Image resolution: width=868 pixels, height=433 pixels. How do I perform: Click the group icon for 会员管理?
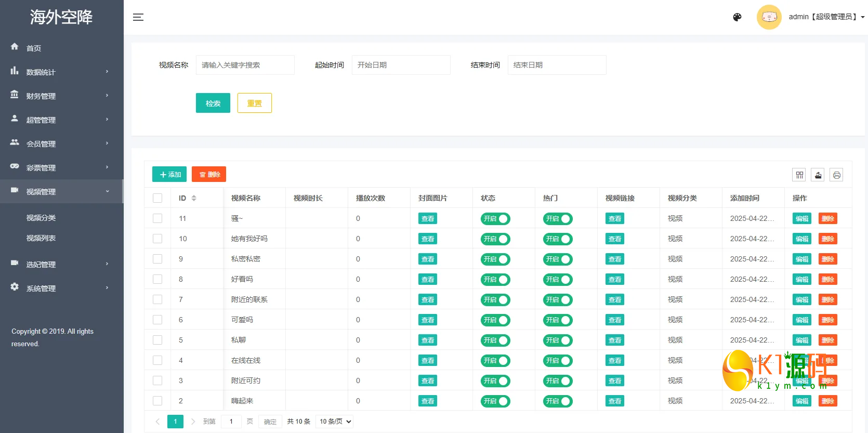(15, 142)
